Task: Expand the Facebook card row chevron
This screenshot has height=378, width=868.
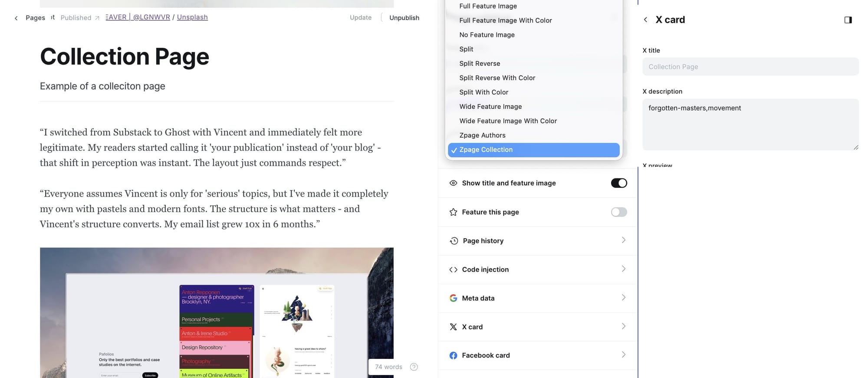Action: [624, 355]
